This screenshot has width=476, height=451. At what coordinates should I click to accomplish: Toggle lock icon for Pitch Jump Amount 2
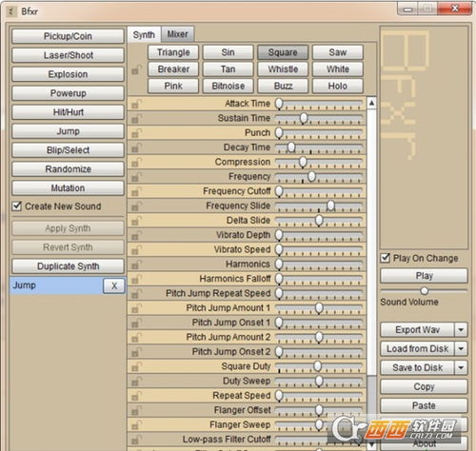(136, 337)
